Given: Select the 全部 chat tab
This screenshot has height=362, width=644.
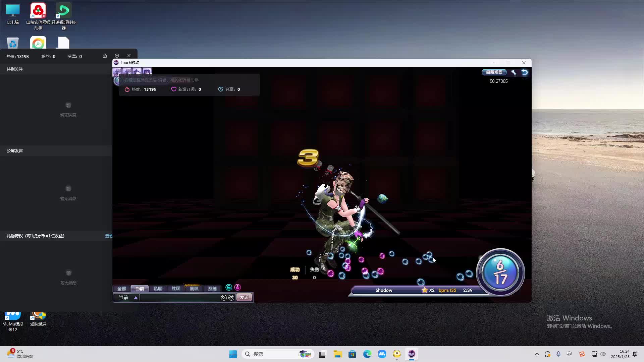Looking at the screenshot, I should [121, 289].
